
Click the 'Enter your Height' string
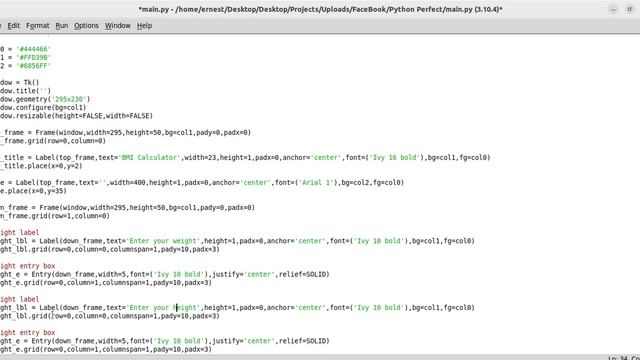coord(163,308)
